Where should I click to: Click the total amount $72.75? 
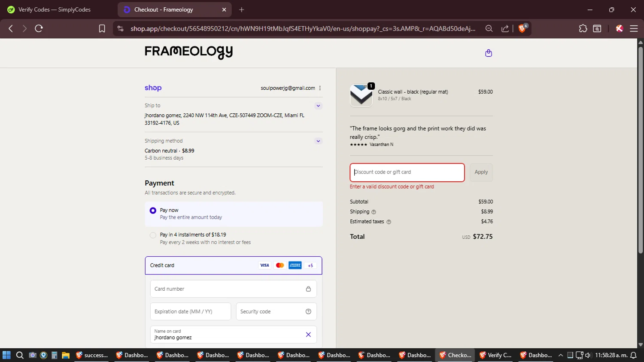pyautogui.click(x=483, y=237)
